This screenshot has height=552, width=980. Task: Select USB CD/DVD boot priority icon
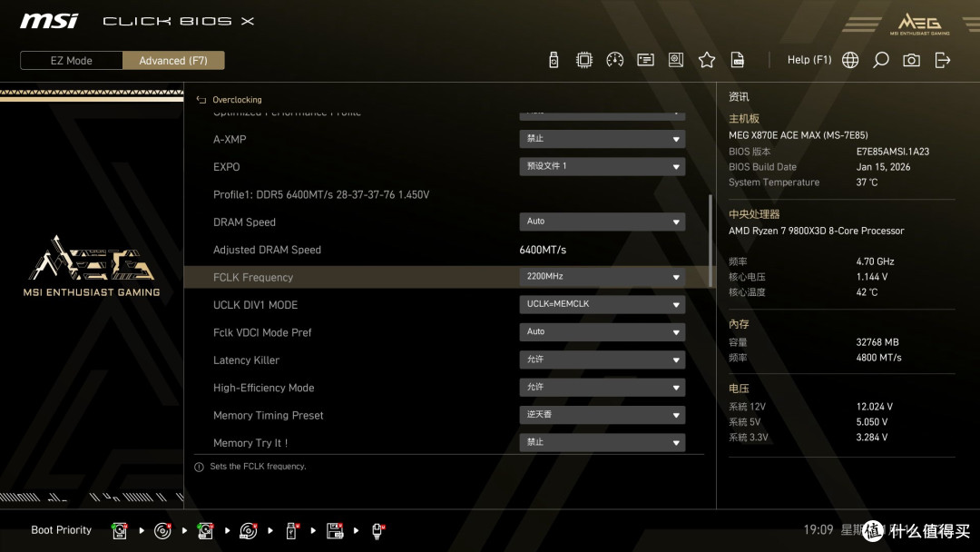(x=248, y=531)
